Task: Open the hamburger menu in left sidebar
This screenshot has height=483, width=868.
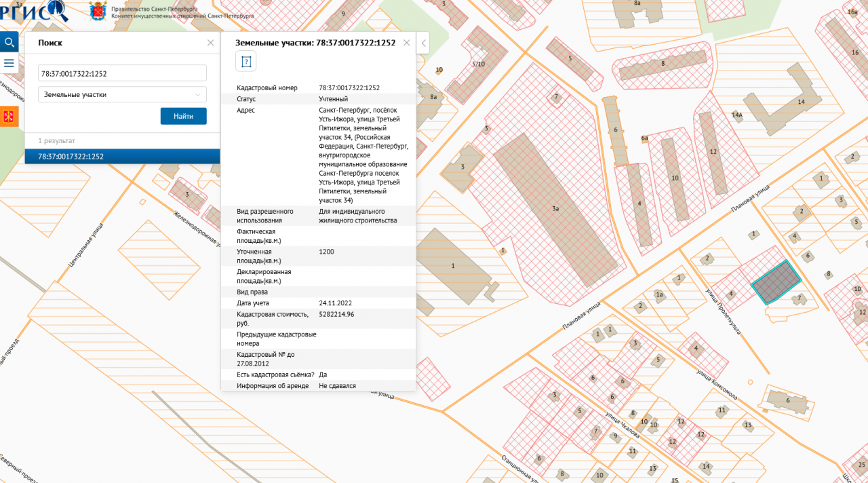Action: [x=9, y=63]
